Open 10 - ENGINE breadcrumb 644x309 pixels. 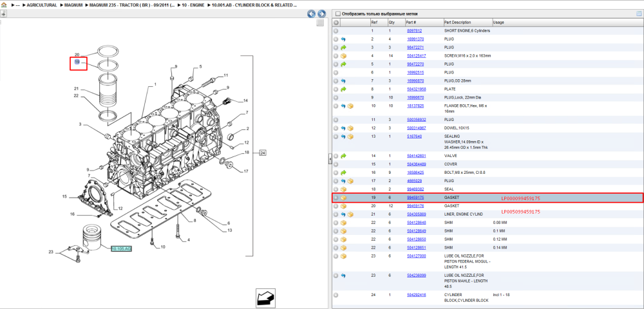click(193, 5)
